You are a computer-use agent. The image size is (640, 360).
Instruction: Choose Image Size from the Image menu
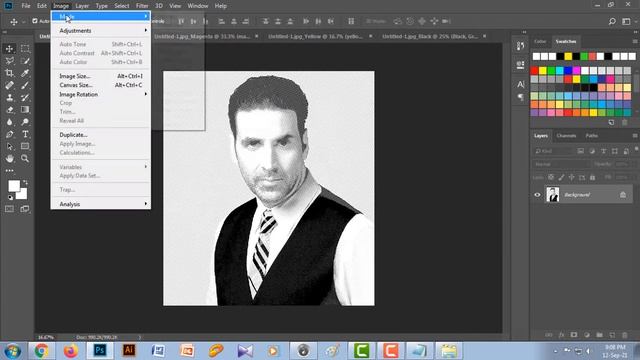[100, 76]
